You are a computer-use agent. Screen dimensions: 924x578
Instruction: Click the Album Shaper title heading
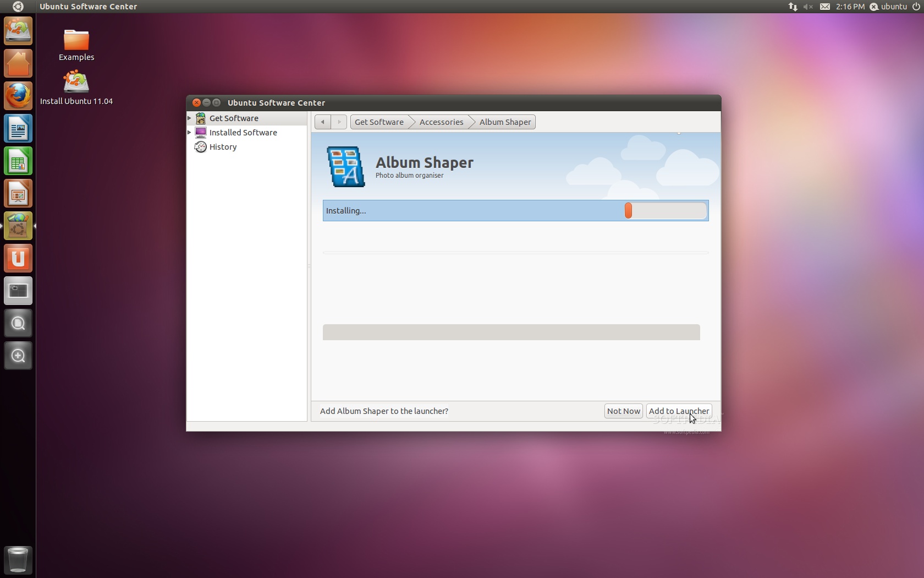424,162
